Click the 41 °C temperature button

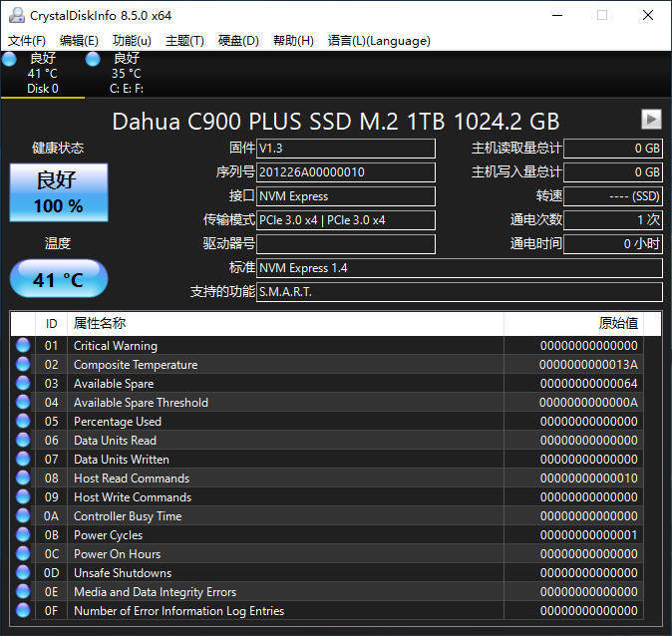click(59, 279)
